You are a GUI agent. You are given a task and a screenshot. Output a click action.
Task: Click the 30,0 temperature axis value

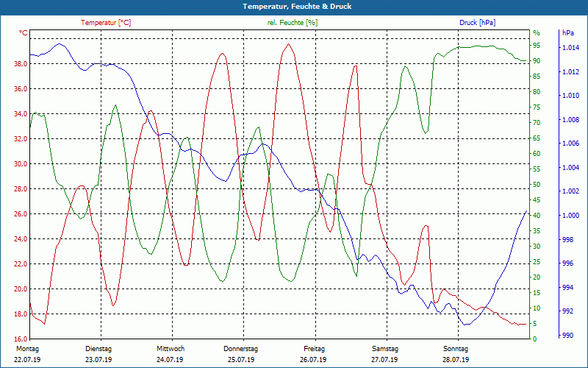(21, 164)
